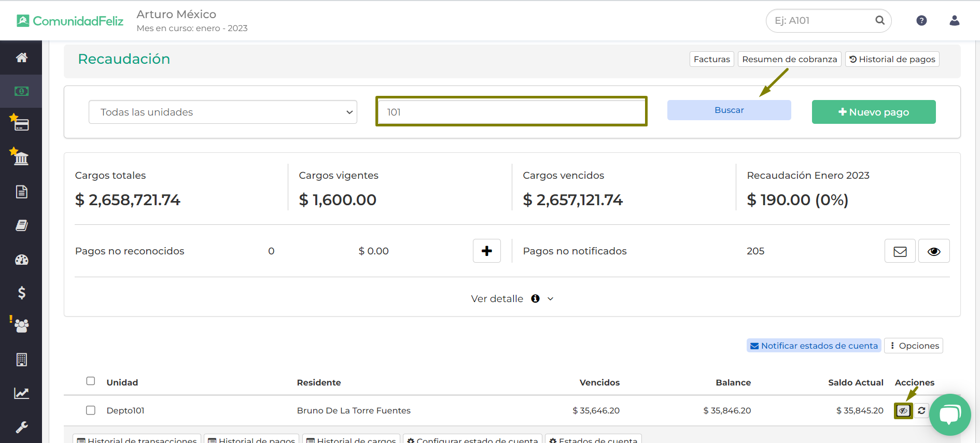This screenshot has width=980, height=443.
Task: Toggle the eye-slash visibility icon for Depto101
Action: (903, 410)
